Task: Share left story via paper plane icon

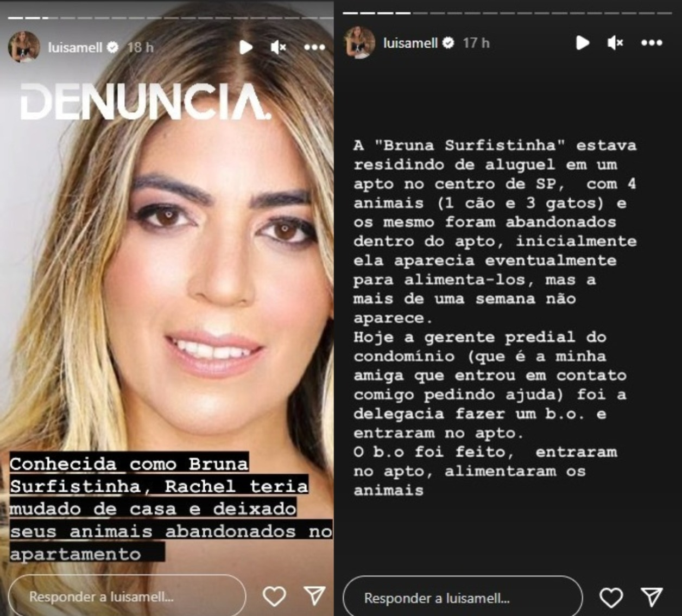Action: click(315, 595)
